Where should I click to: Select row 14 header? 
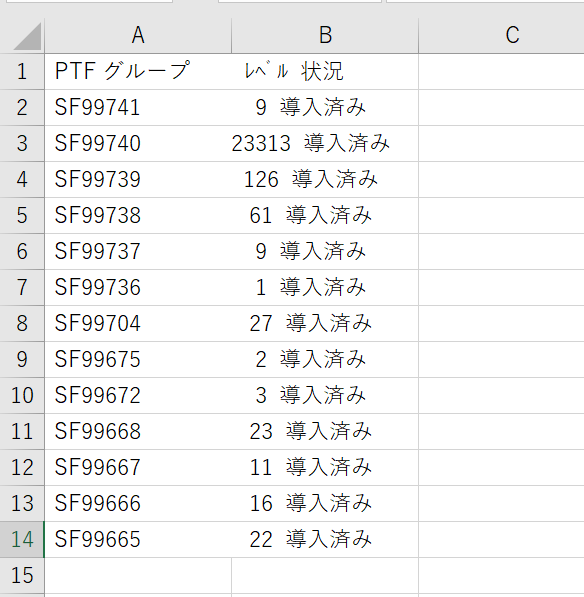click(x=22, y=540)
